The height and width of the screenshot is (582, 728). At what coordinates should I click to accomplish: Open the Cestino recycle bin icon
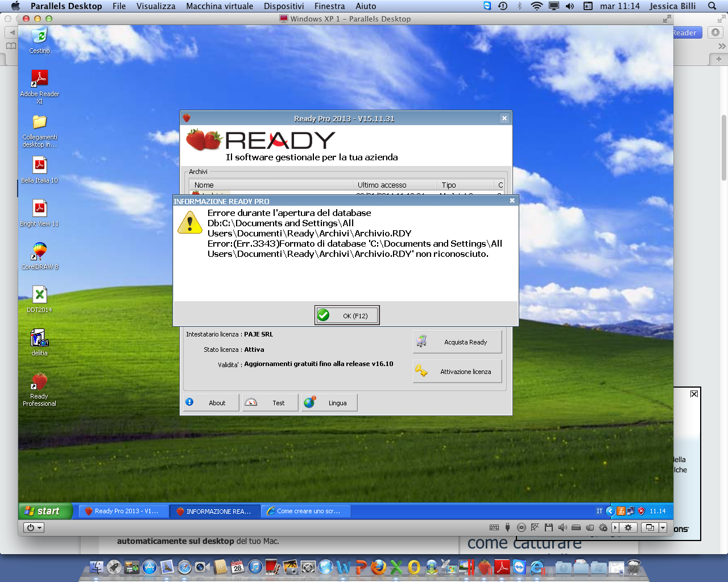40,41
